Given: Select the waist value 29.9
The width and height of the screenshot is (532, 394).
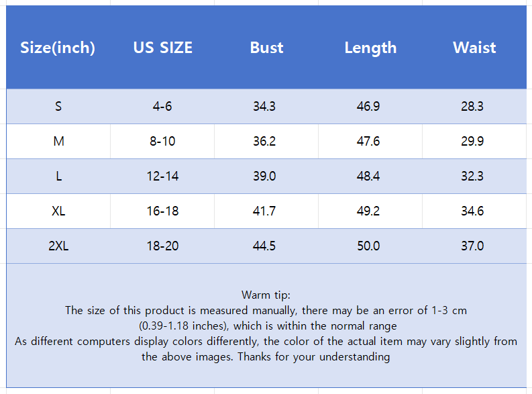Looking at the screenshot, I should tap(472, 141).
